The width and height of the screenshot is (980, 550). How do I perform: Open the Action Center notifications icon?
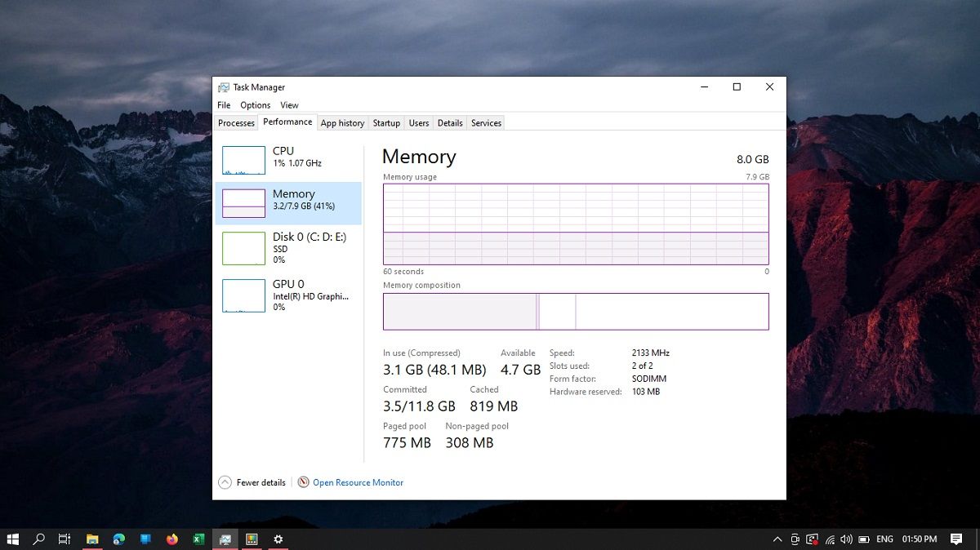956,539
